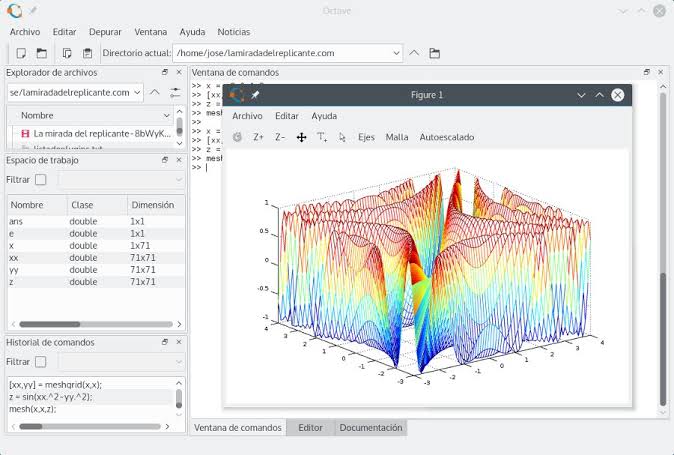The image size is (674, 455).
Task: Paste with the main toolbar clipboard icon
Action: click(87, 53)
